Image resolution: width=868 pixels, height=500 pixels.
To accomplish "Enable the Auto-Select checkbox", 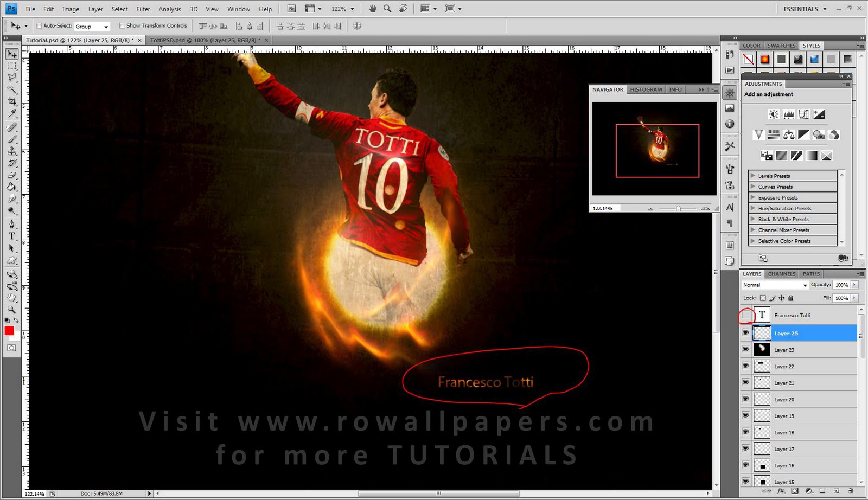I will click(39, 25).
